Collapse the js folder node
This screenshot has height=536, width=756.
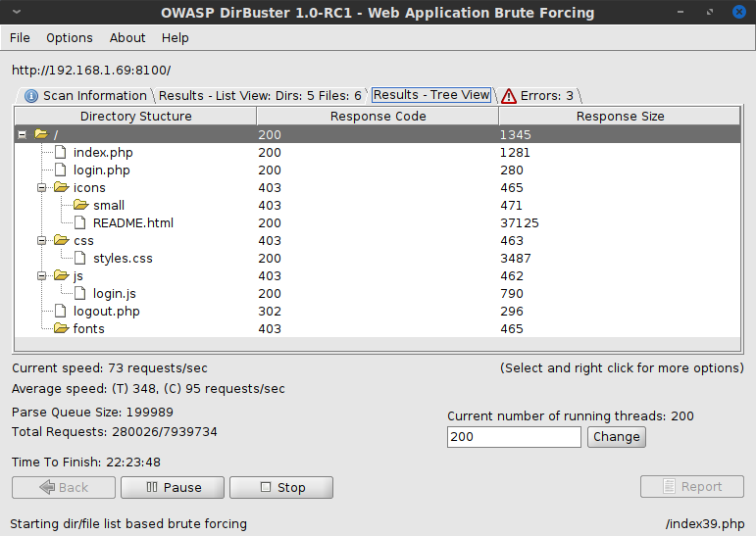click(42, 276)
